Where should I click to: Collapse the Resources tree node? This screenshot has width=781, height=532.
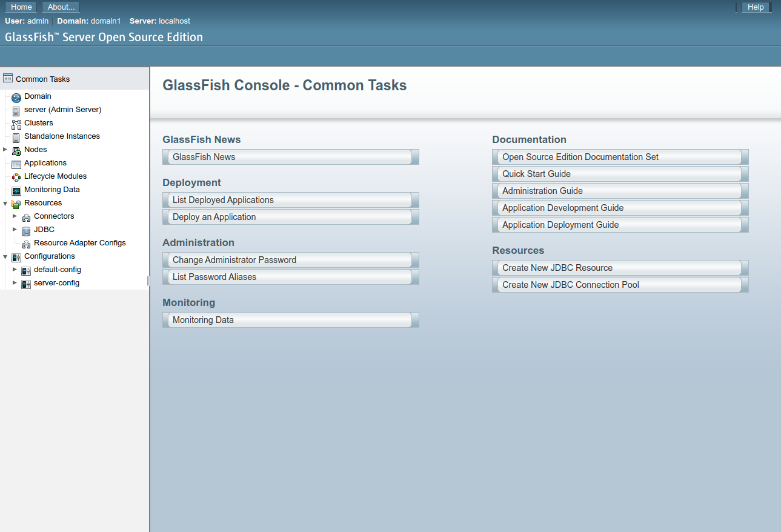point(5,203)
